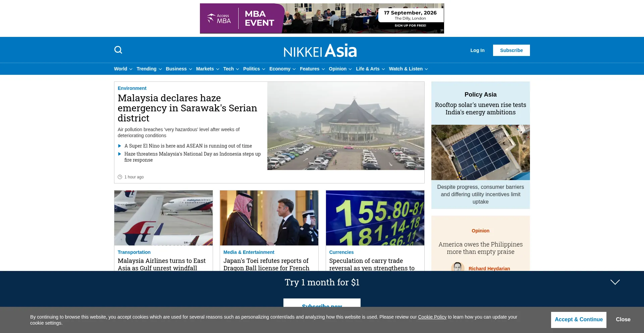The image size is (644, 333).
Task: Click the Environment category label
Action: point(132,88)
